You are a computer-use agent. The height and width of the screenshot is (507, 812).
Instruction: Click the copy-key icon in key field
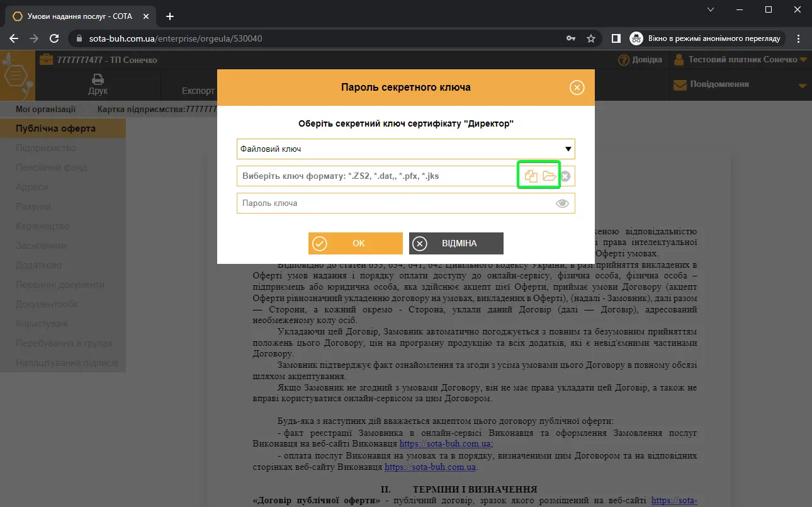(x=531, y=176)
